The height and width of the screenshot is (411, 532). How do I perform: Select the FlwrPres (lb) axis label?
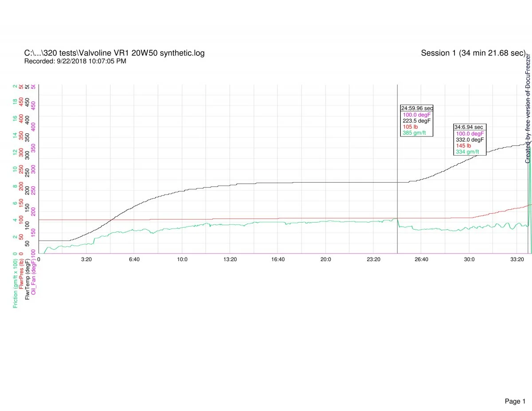coord(21,275)
